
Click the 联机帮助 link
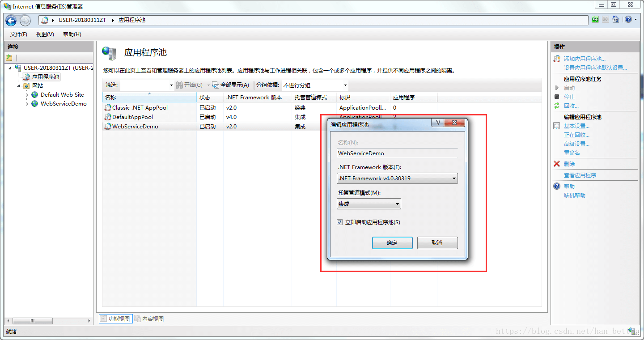tap(575, 195)
